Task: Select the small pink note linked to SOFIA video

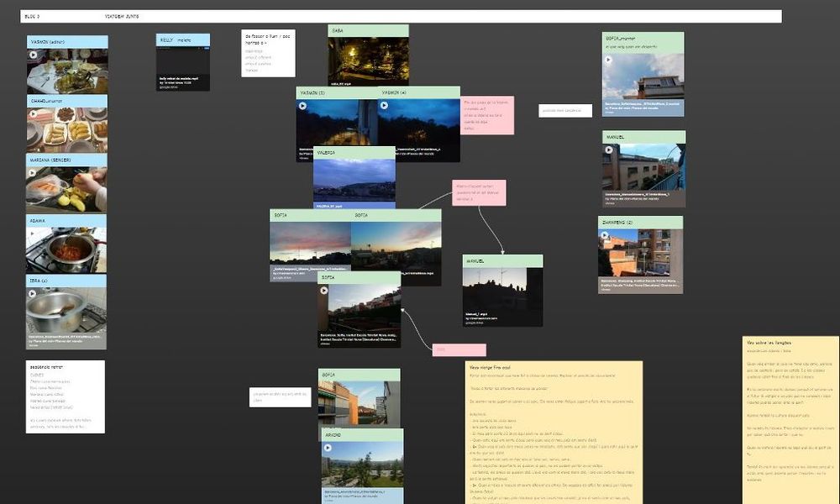Action: 459,349
